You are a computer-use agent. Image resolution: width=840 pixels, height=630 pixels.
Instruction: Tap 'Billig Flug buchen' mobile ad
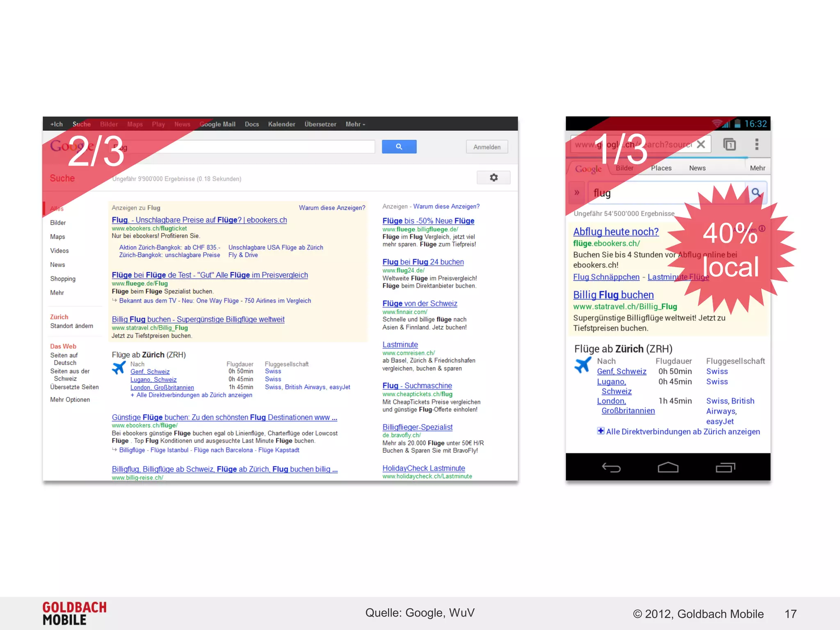(613, 294)
